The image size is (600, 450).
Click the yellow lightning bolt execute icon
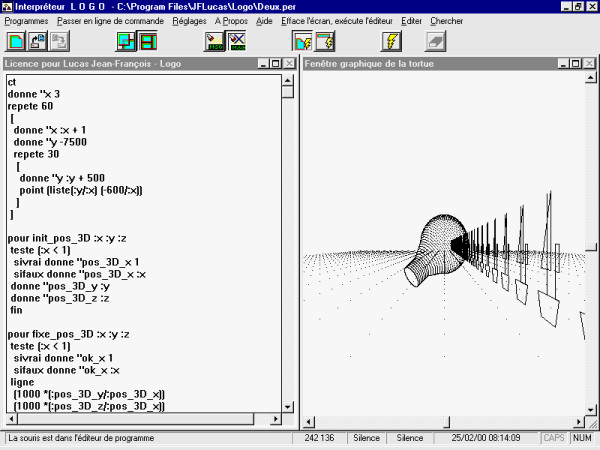(x=391, y=42)
